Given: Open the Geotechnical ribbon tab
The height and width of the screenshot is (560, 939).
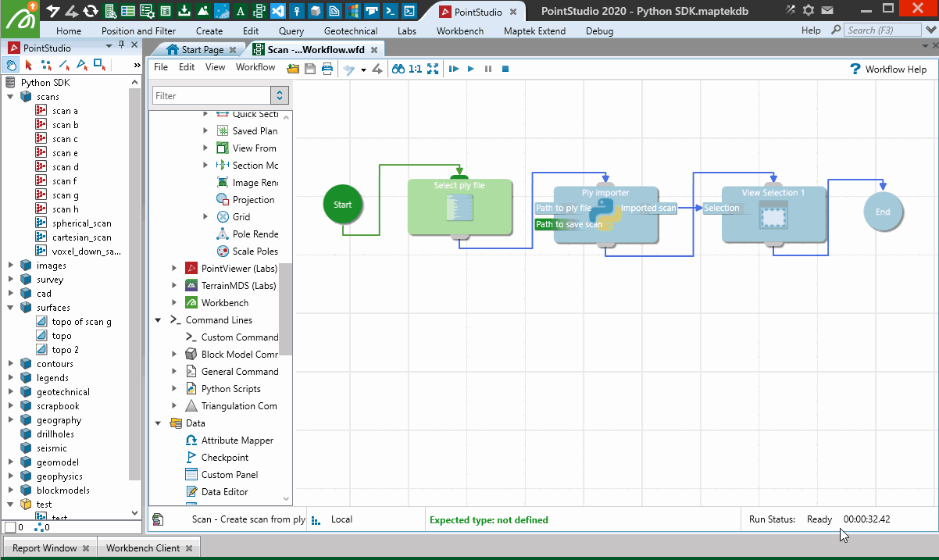Looking at the screenshot, I should (x=351, y=31).
